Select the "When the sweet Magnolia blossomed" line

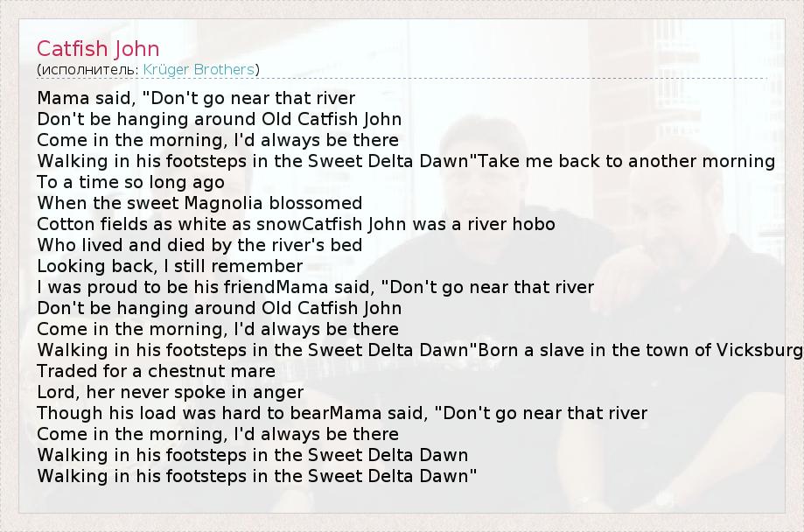pyautogui.click(x=199, y=203)
